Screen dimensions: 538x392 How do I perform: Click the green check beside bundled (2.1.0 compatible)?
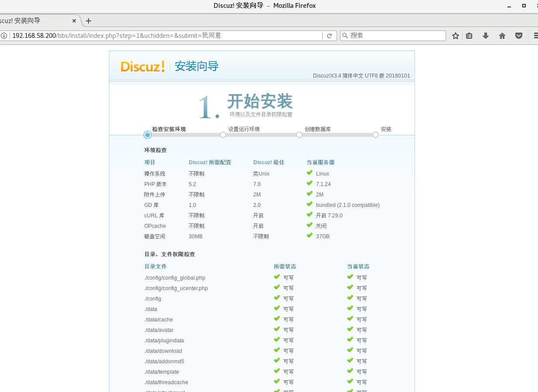tap(310, 204)
